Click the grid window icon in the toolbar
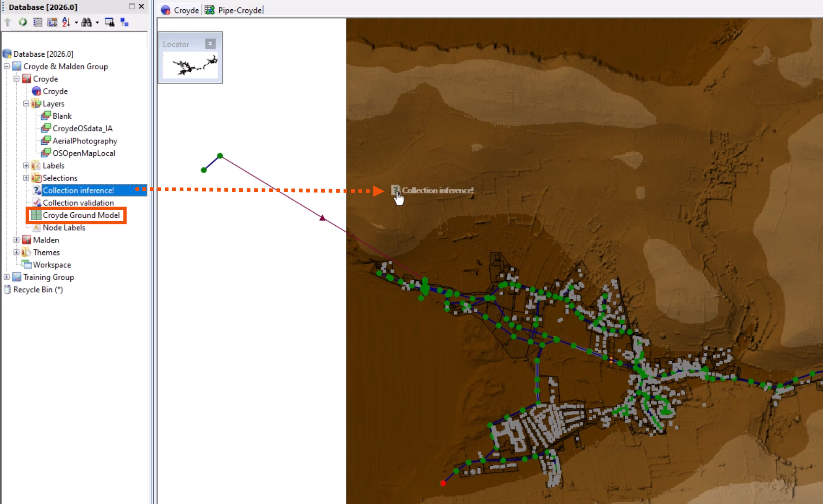Screen dimensions: 823x504 coord(109,22)
